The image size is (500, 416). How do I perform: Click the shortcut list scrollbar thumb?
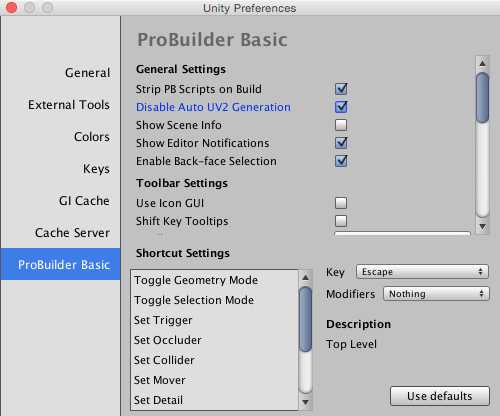tap(305, 319)
